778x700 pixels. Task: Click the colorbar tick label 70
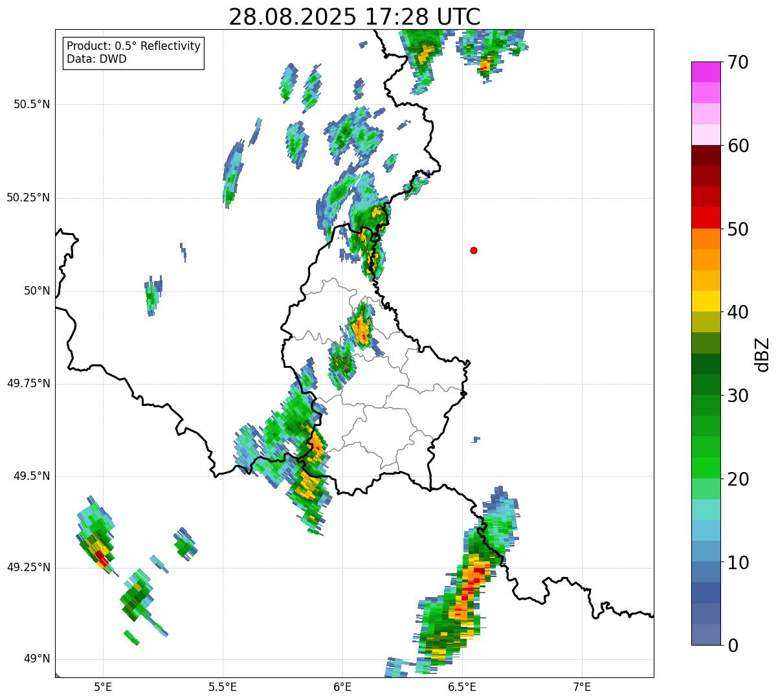[738, 63]
